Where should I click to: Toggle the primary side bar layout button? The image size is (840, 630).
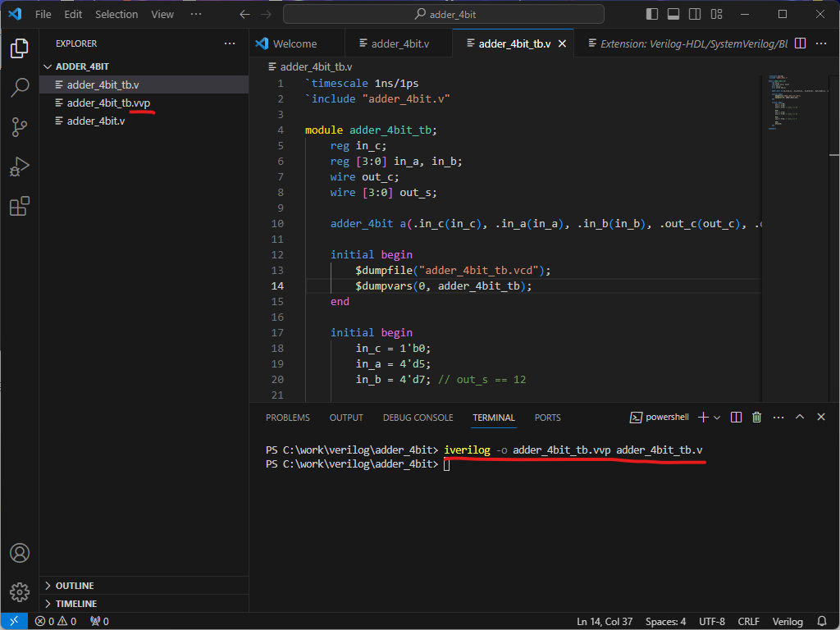pos(652,14)
